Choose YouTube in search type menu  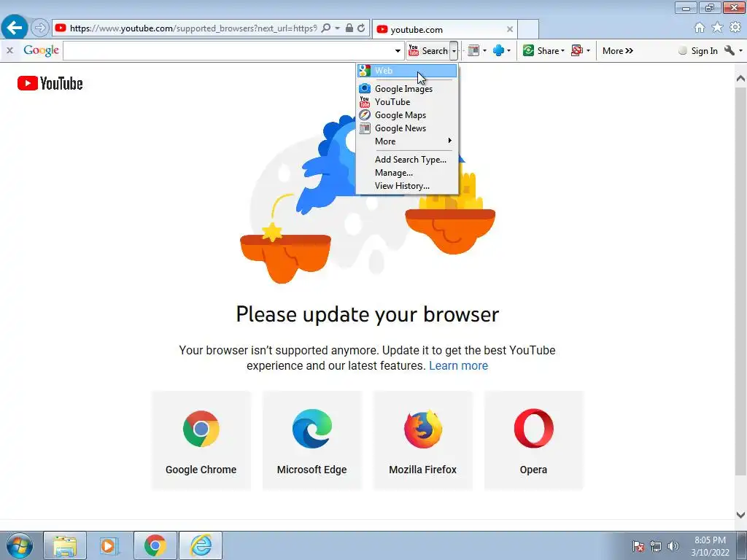pos(407,102)
